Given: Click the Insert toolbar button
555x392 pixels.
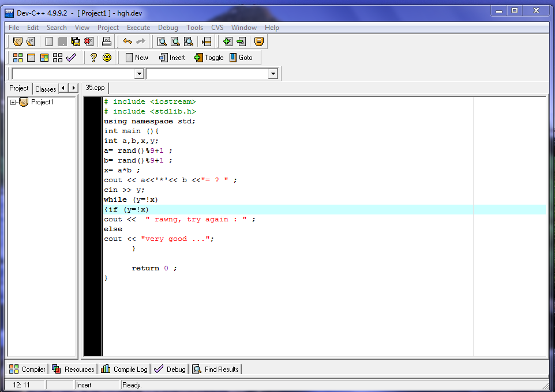Looking at the screenshot, I should pos(172,58).
